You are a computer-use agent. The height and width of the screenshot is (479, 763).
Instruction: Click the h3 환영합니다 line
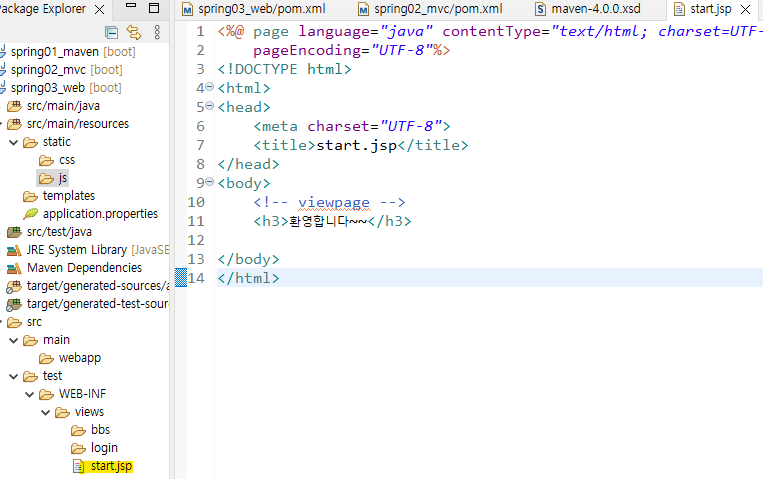(332, 221)
